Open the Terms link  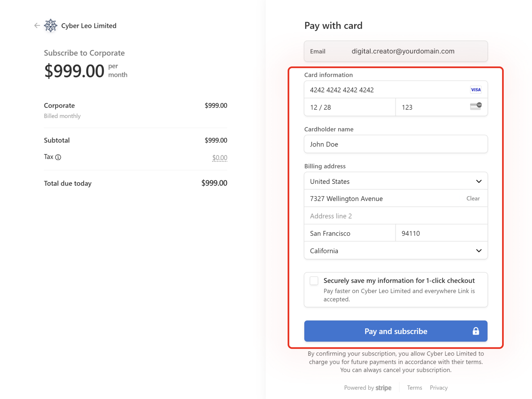coord(414,388)
